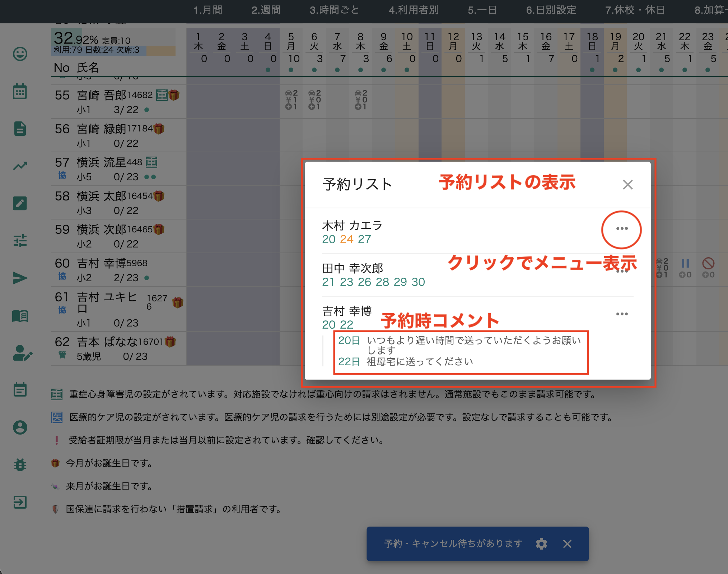Dismiss the reservation waiting notification bar
Screen dimensions: 728x574
[x=567, y=544]
